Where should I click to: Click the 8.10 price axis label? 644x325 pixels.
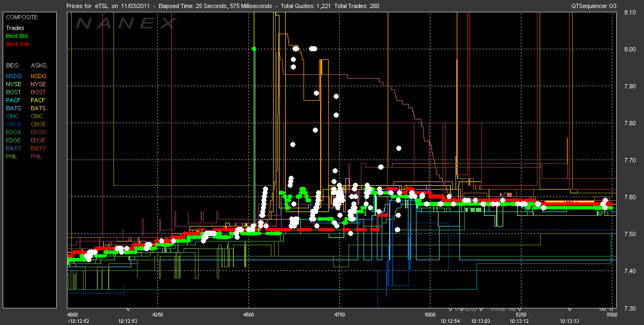pyautogui.click(x=630, y=13)
